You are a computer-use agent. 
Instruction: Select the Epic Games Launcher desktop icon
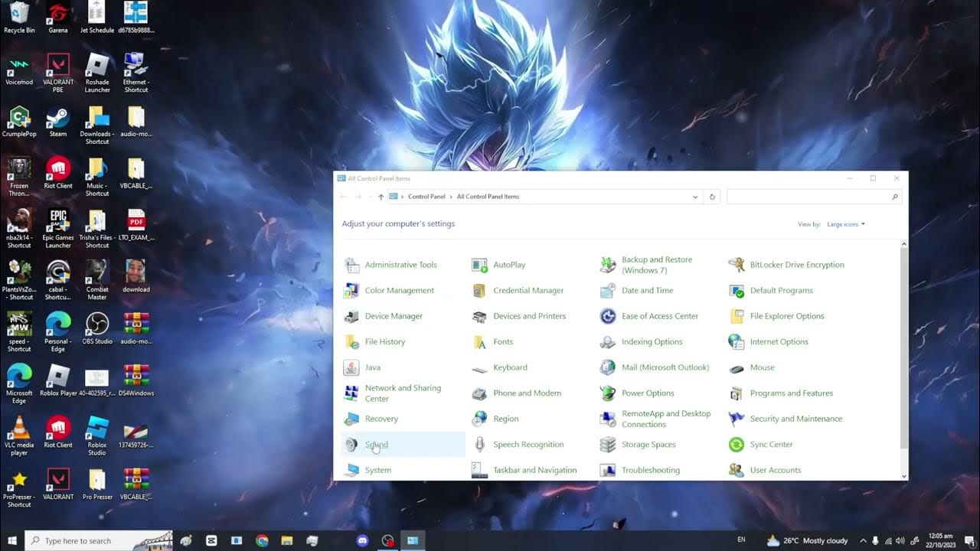pos(58,229)
